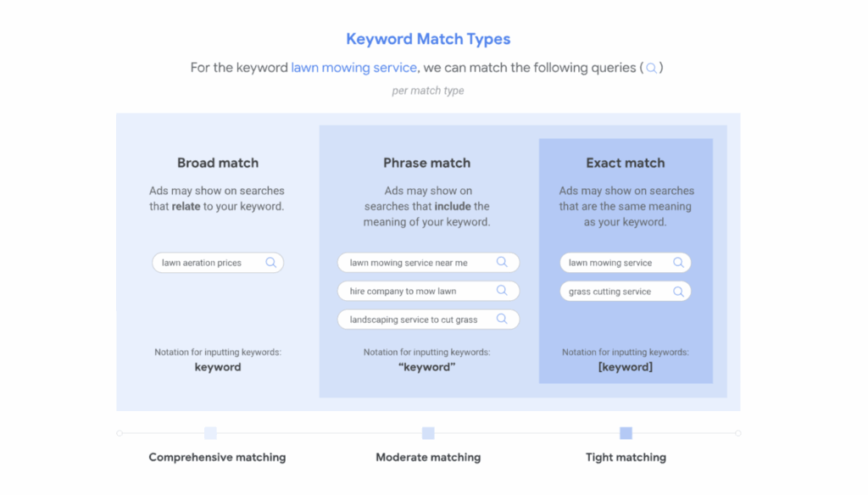
Task: Click the 'Keyword Match Types' title
Action: tap(428, 39)
